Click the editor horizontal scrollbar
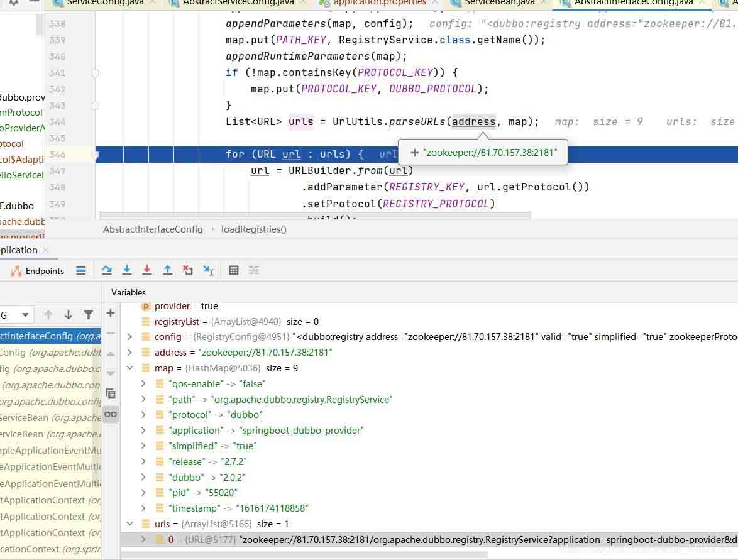Image resolution: width=738 pixels, height=560 pixels. (316, 216)
